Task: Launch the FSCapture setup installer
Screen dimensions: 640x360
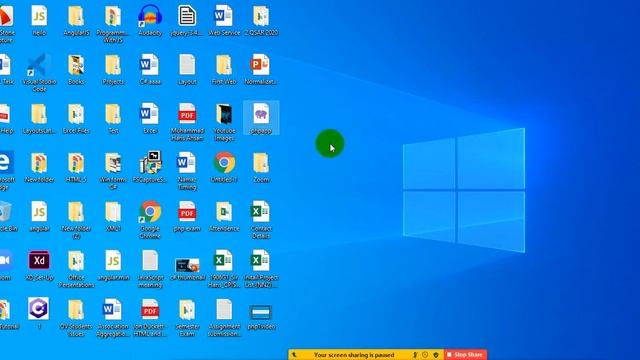Action: pos(150,167)
